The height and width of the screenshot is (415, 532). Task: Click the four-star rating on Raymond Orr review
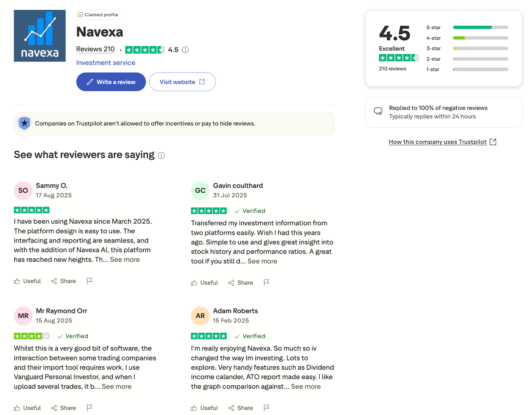tap(32, 336)
